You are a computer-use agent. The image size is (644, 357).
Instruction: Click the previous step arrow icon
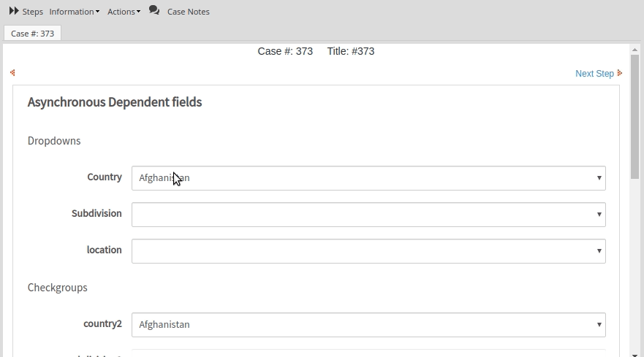click(12, 72)
